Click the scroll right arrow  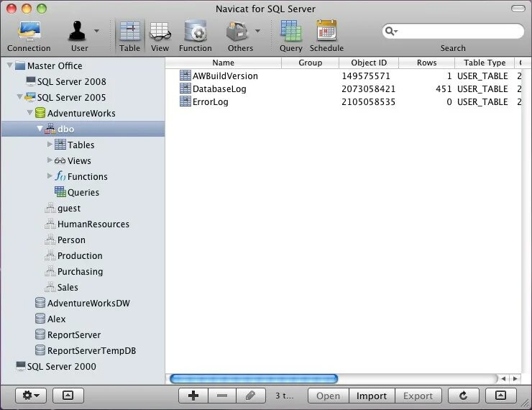point(515,378)
